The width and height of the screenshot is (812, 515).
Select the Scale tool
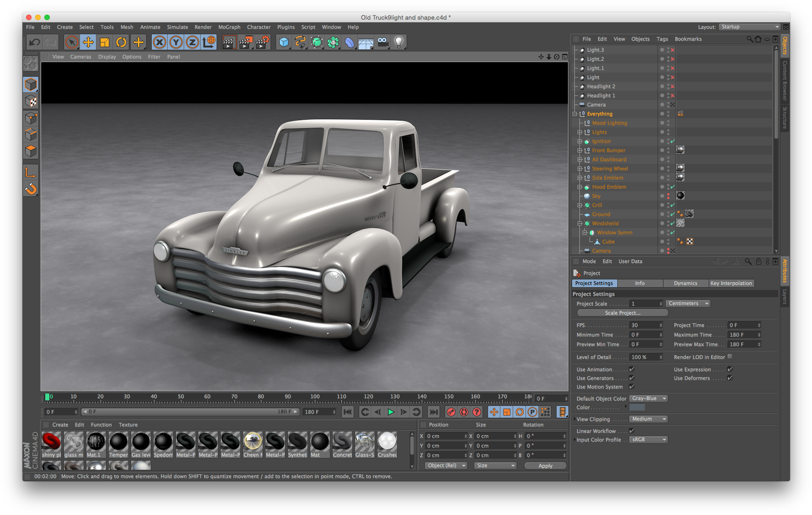104,42
